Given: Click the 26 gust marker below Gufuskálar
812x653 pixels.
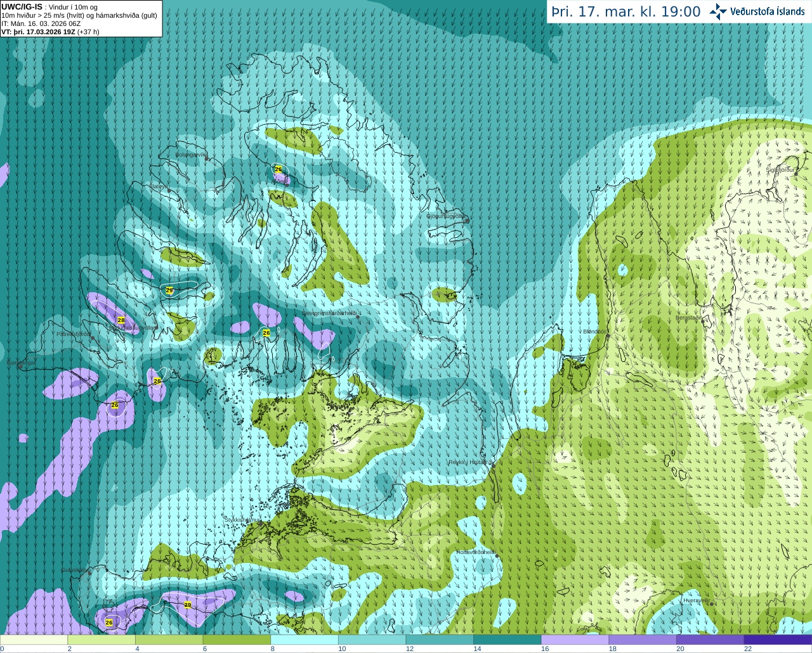Looking at the screenshot, I should pyautogui.click(x=109, y=623).
